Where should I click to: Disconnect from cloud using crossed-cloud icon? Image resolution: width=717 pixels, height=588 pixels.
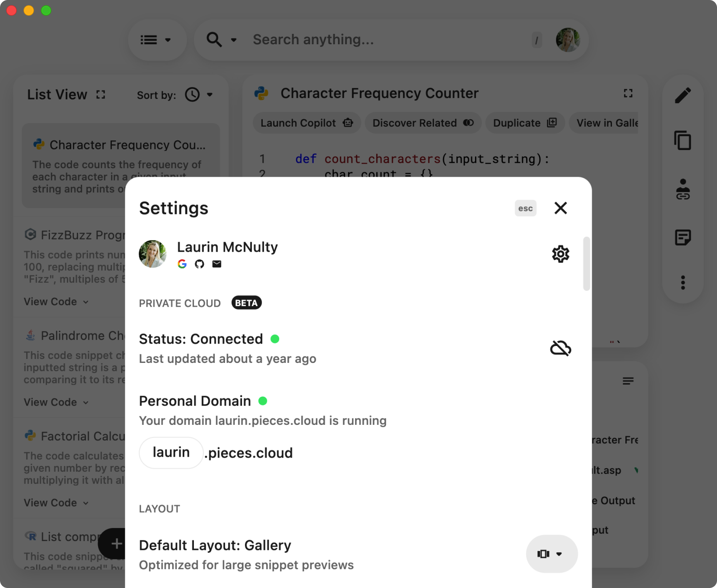560,348
